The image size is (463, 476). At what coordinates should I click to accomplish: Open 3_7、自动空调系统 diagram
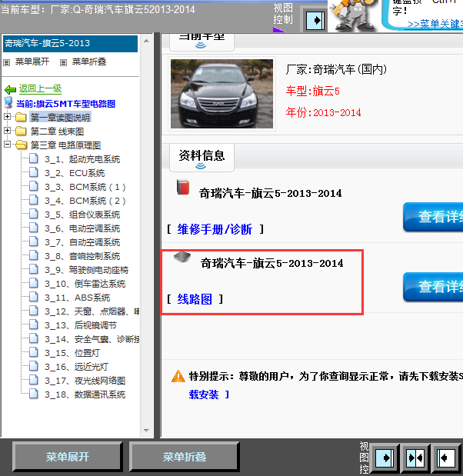pyautogui.click(x=82, y=242)
